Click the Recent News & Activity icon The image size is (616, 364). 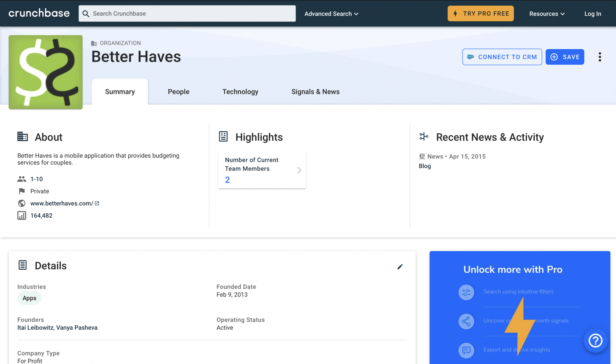pos(424,137)
